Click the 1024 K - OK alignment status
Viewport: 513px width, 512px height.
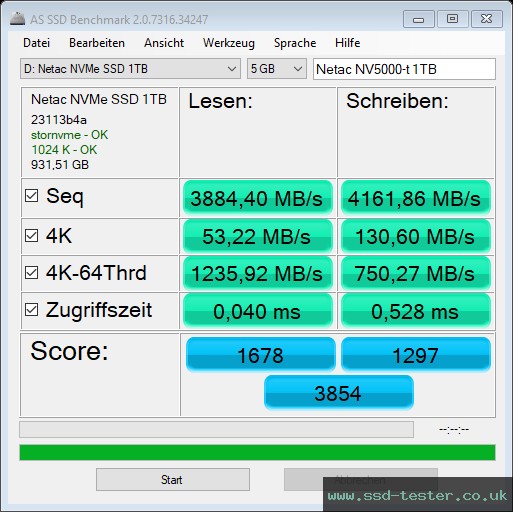click(64, 150)
